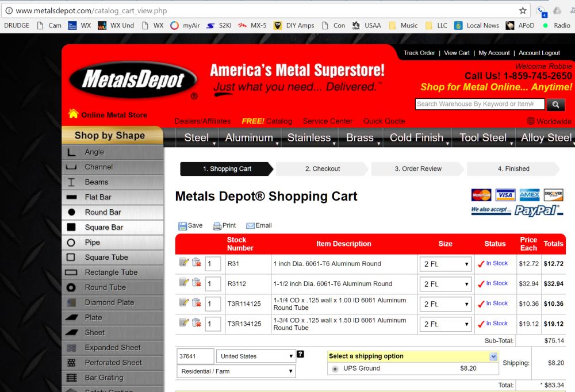
Task: Select the 1. Shopping Cart step
Action: click(227, 168)
